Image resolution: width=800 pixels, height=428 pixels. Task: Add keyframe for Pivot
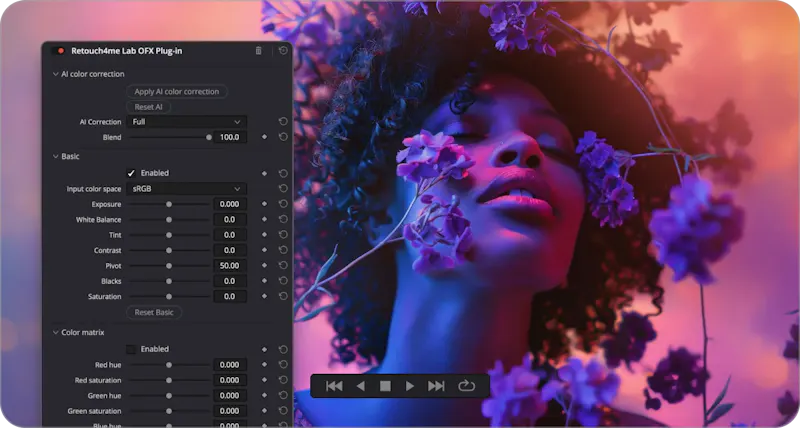pos(264,265)
